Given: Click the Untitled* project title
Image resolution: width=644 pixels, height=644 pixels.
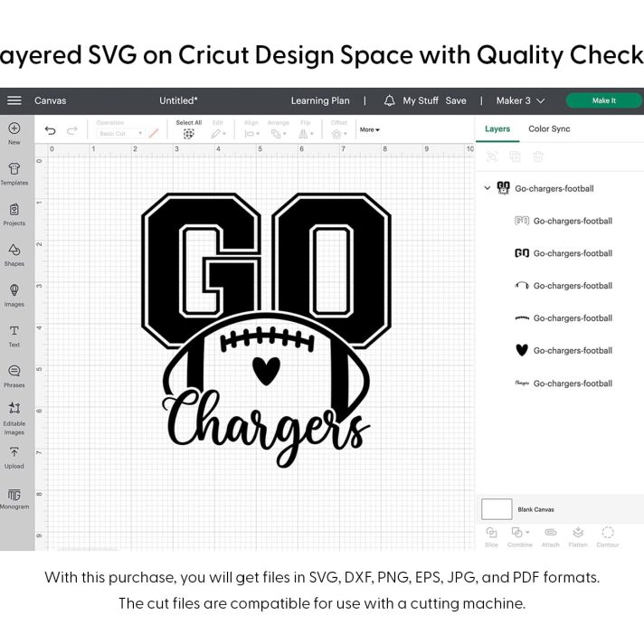Looking at the screenshot, I should click(178, 100).
